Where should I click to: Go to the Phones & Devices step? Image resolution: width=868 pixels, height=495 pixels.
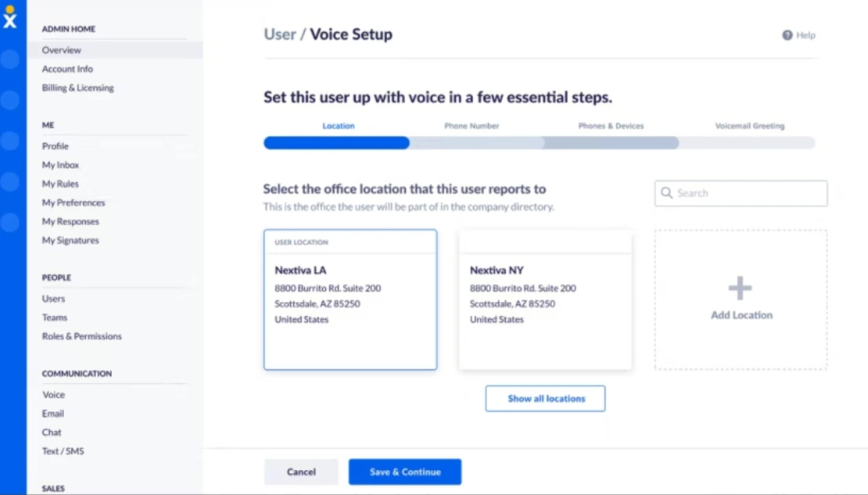(x=611, y=125)
